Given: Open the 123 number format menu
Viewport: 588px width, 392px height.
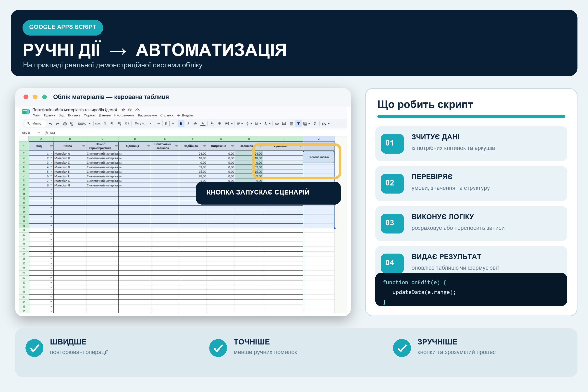Looking at the screenshot, I should [x=127, y=123].
